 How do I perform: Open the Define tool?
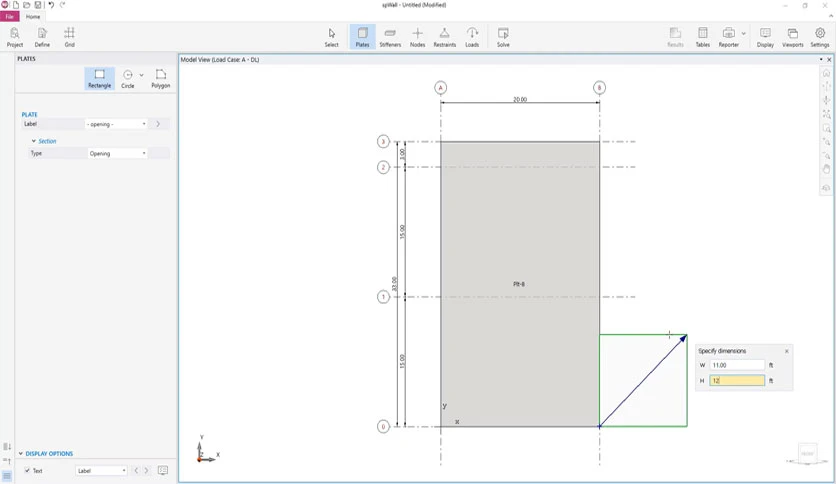tap(42, 37)
